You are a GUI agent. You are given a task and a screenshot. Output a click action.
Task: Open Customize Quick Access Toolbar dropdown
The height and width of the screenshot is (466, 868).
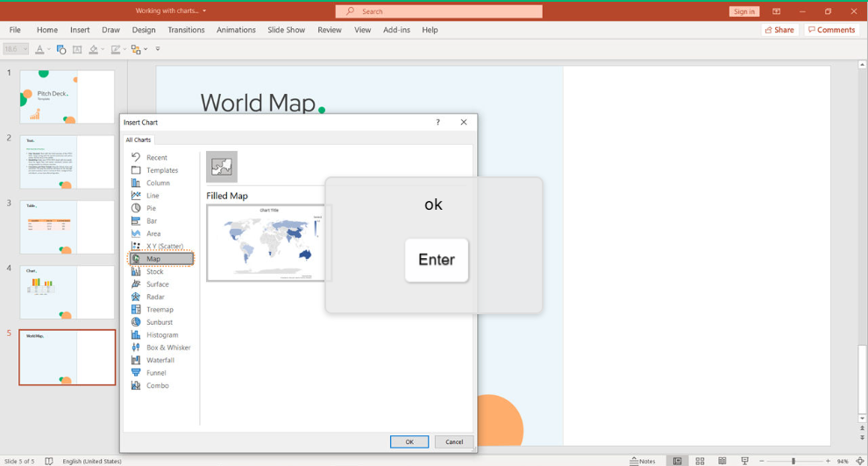pos(158,49)
